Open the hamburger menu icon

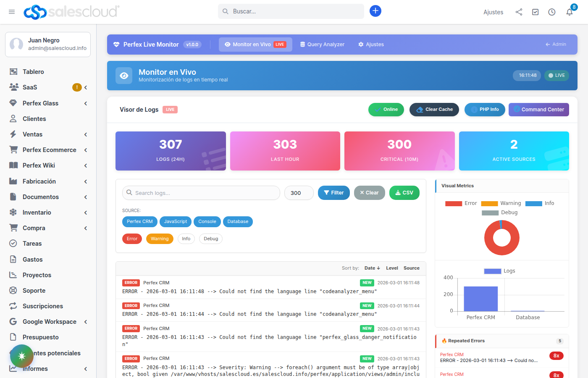point(12,12)
